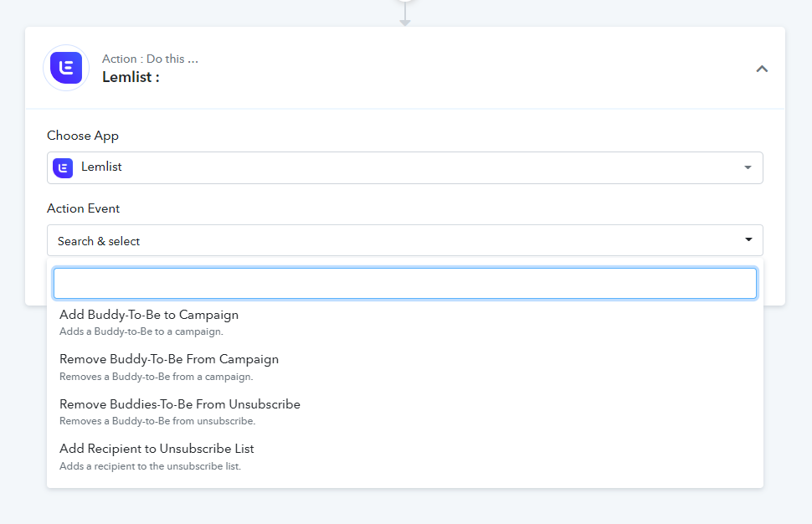The width and height of the screenshot is (812, 524).
Task: Focus the action event search input
Action: pyautogui.click(x=405, y=283)
